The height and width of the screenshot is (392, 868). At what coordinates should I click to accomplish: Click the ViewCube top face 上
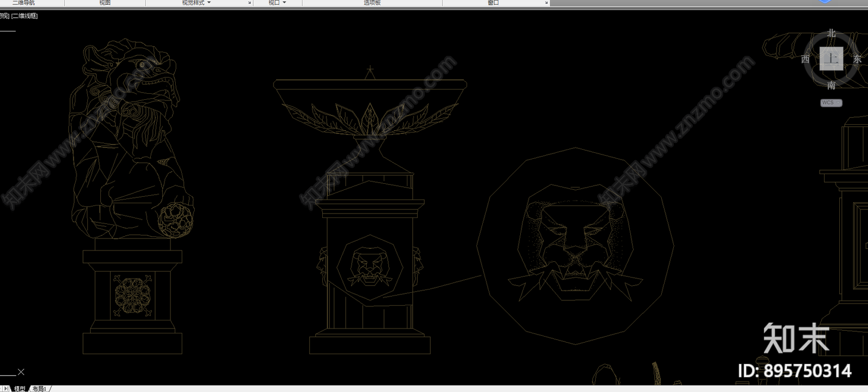(831, 58)
